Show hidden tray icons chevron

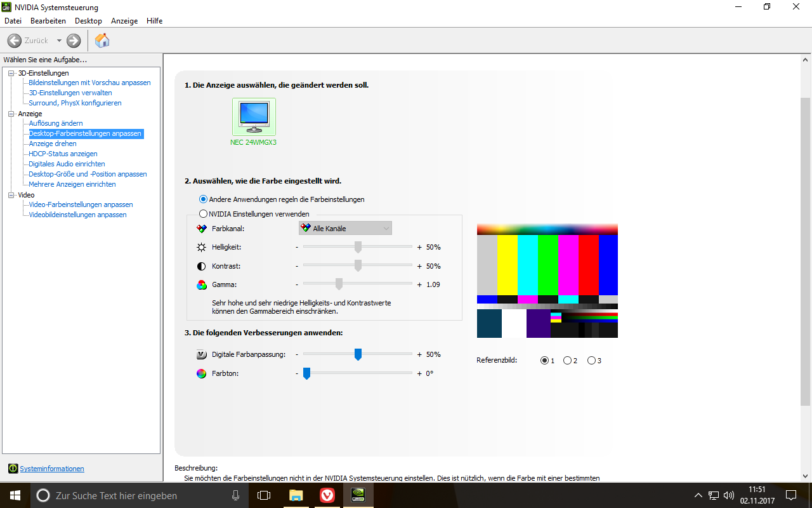click(x=698, y=495)
